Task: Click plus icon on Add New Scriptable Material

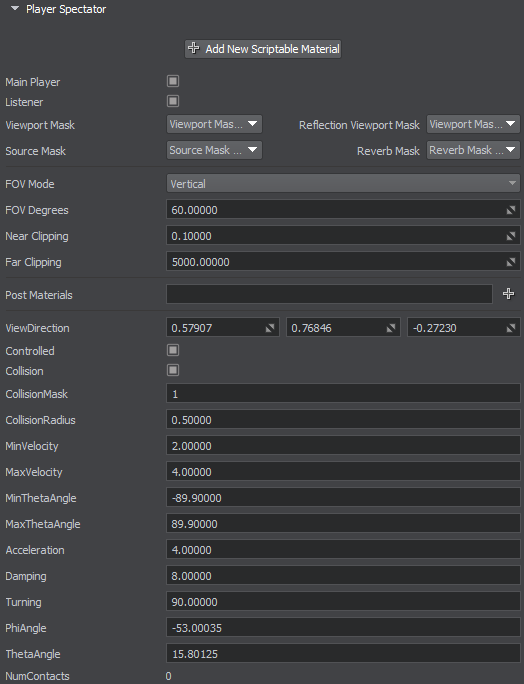Action: (x=194, y=48)
